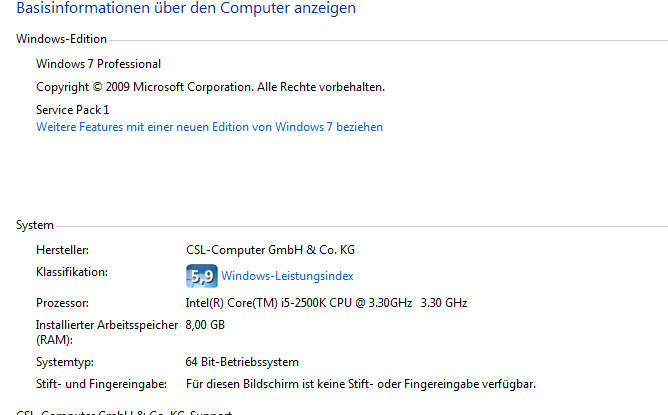Open the Windows-Leistungsindex link
The image size is (668, 415).
click(287, 276)
